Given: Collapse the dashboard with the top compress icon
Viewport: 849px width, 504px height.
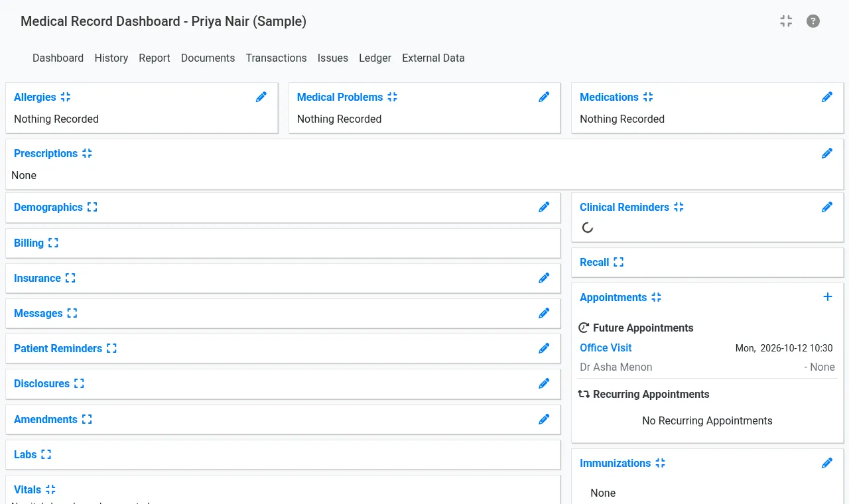Looking at the screenshot, I should point(786,21).
